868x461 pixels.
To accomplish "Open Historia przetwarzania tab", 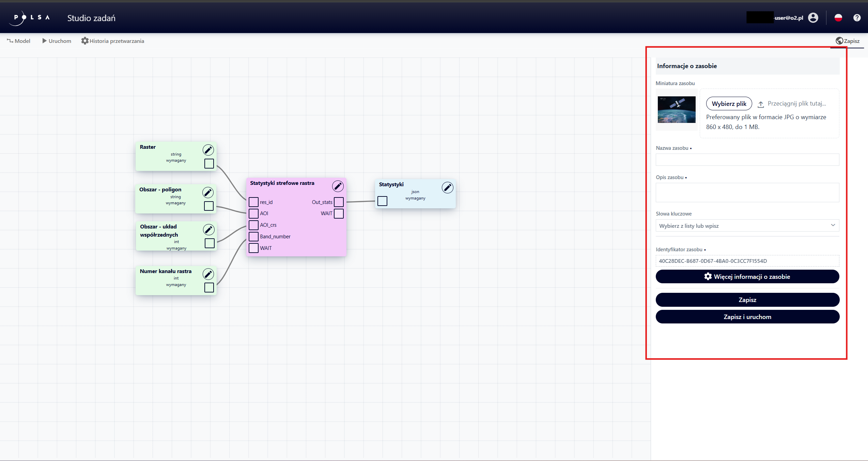I will pyautogui.click(x=113, y=41).
